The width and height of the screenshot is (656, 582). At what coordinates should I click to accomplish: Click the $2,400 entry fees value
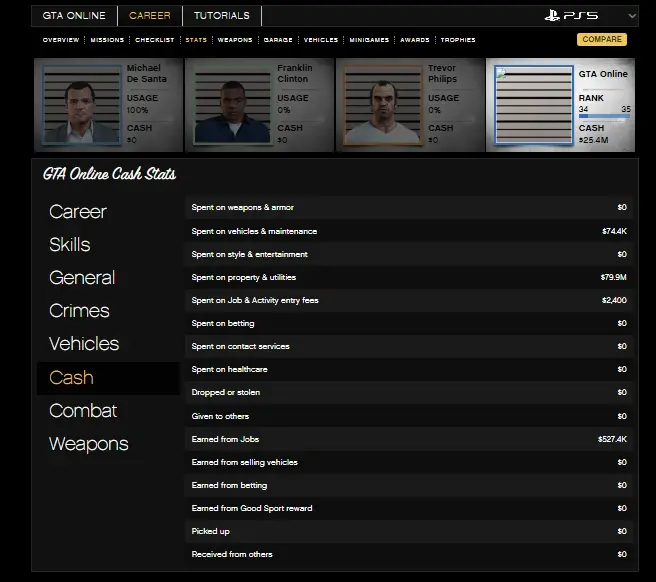(614, 300)
